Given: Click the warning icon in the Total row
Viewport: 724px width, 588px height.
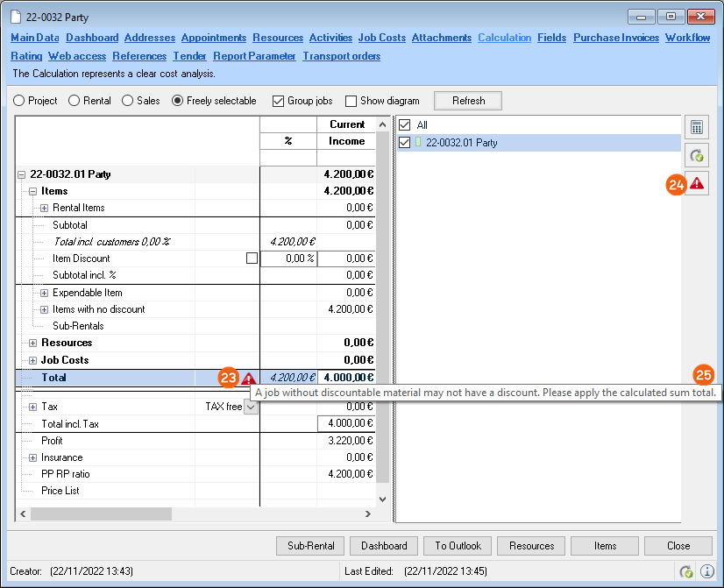Looking at the screenshot, I should tap(249, 379).
